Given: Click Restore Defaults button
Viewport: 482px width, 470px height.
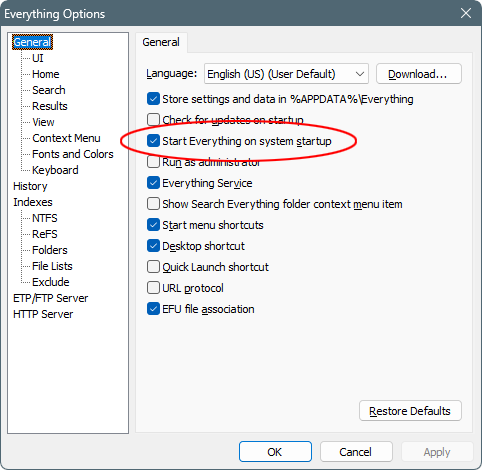Looking at the screenshot, I should pyautogui.click(x=410, y=411).
